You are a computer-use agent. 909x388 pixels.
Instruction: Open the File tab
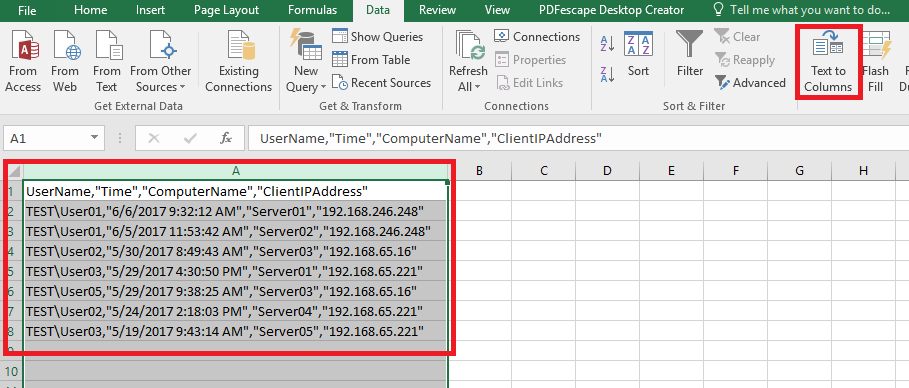[x=27, y=10]
